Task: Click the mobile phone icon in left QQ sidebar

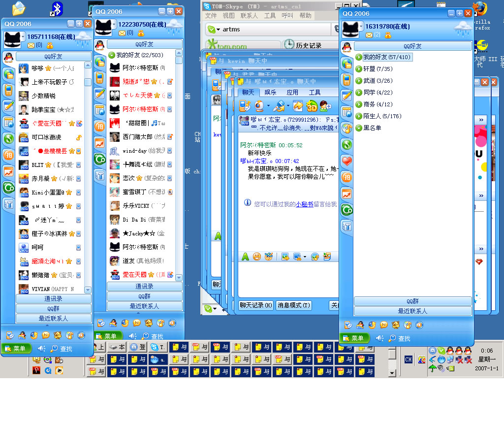Action: click(9, 91)
